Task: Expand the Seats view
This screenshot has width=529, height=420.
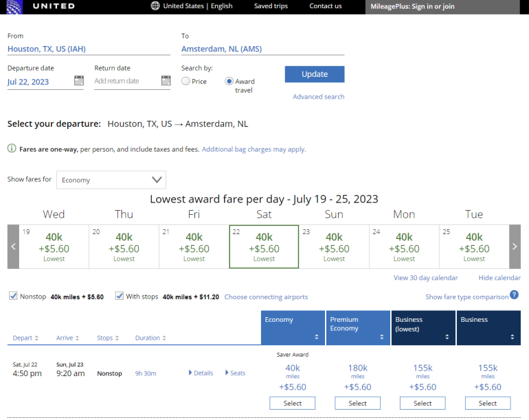Action: point(235,373)
